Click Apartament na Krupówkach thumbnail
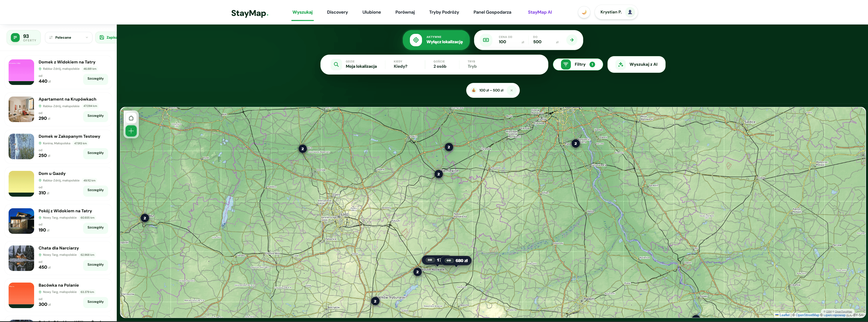 click(x=21, y=109)
